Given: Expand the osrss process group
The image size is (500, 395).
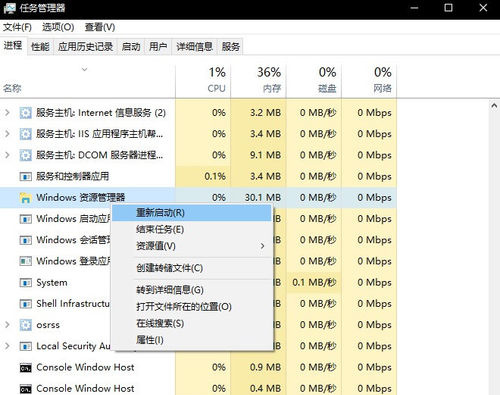Looking at the screenshot, I should tap(7, 325).
